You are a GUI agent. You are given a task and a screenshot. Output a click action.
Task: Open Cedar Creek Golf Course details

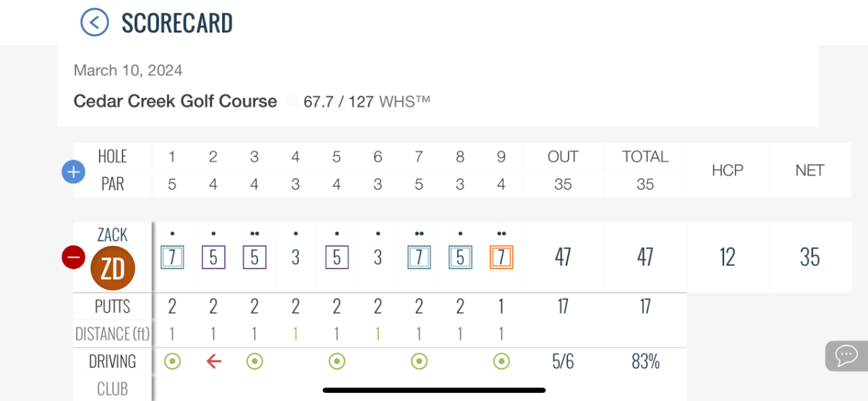[x=175, y=101]
